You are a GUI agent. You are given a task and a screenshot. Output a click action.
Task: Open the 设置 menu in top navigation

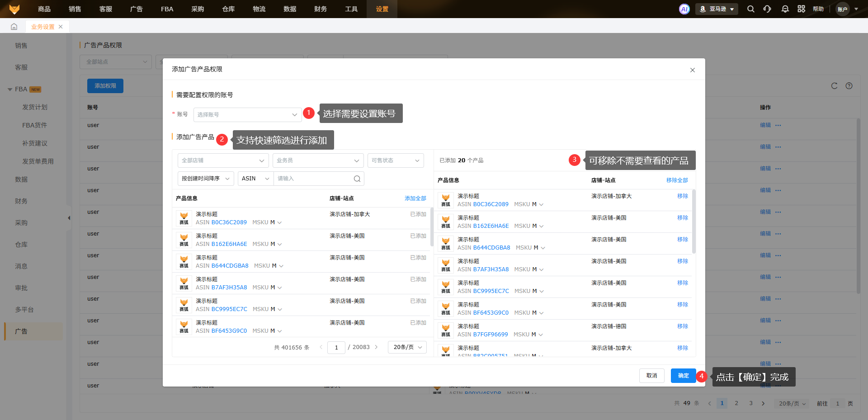[382, 9]
